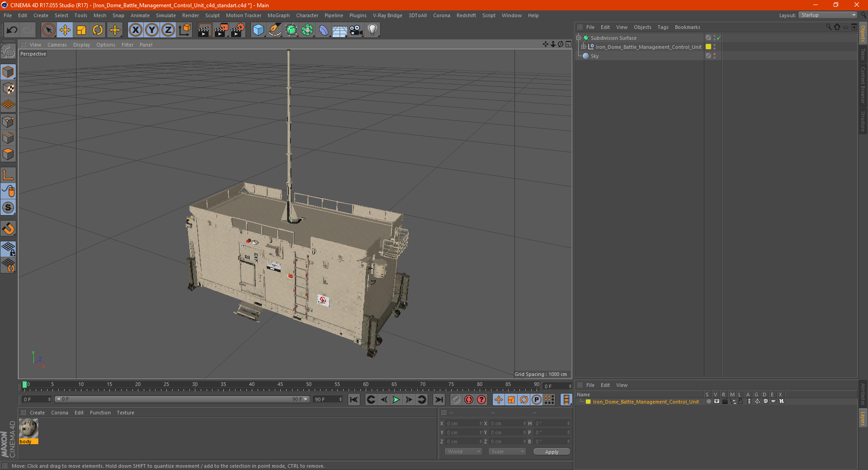Viewport: 868px width, 470px height.
Task: Click the Camera object icon
Action: click(x=356, y=30)
